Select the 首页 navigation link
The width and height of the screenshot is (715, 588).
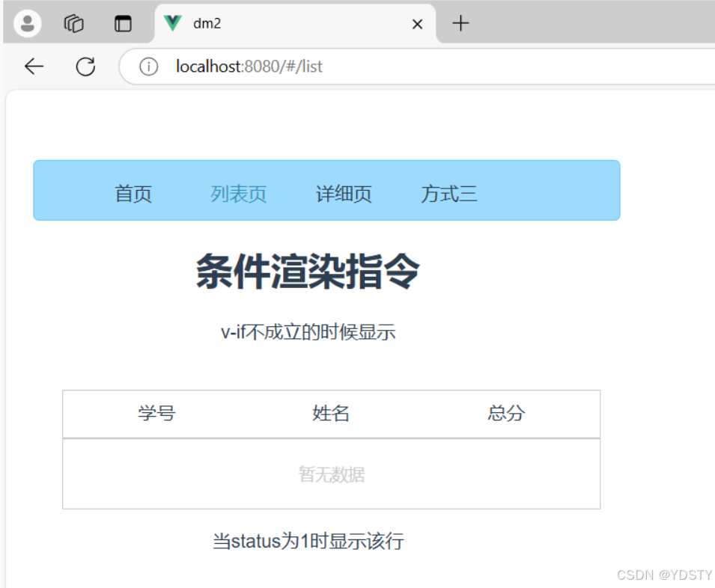click(x=133, y=193)
